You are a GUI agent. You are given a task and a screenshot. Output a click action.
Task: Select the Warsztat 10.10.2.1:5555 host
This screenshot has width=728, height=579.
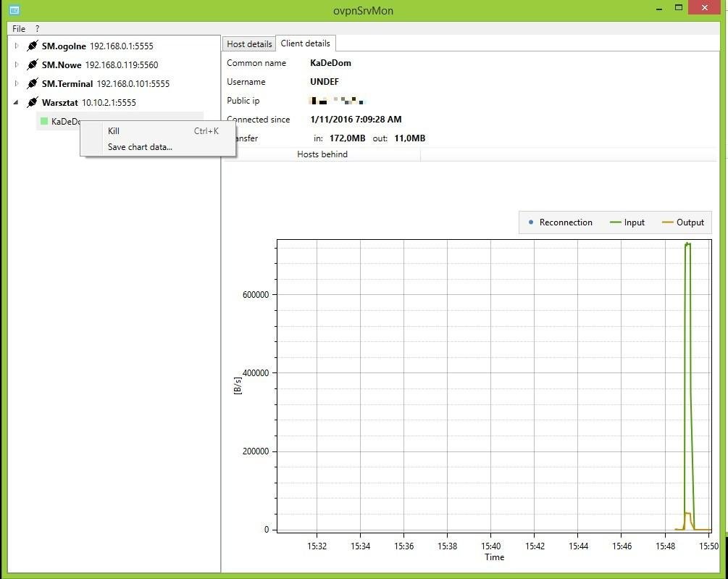[88, 102]
